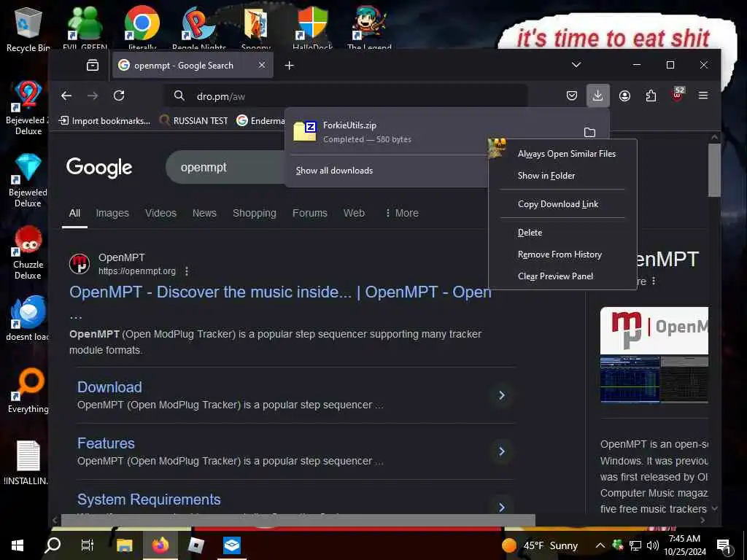Click Show all downloads
Image resolution: width=747 pixels, height=560 pixels.
click(334, 171)
